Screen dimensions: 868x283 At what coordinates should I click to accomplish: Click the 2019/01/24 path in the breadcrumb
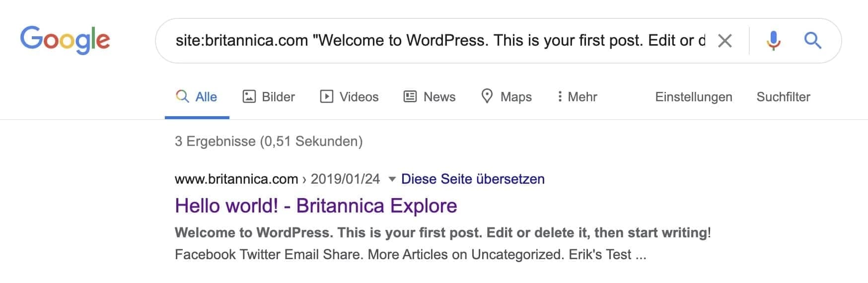pyautogui.click(x=345, y=179)
